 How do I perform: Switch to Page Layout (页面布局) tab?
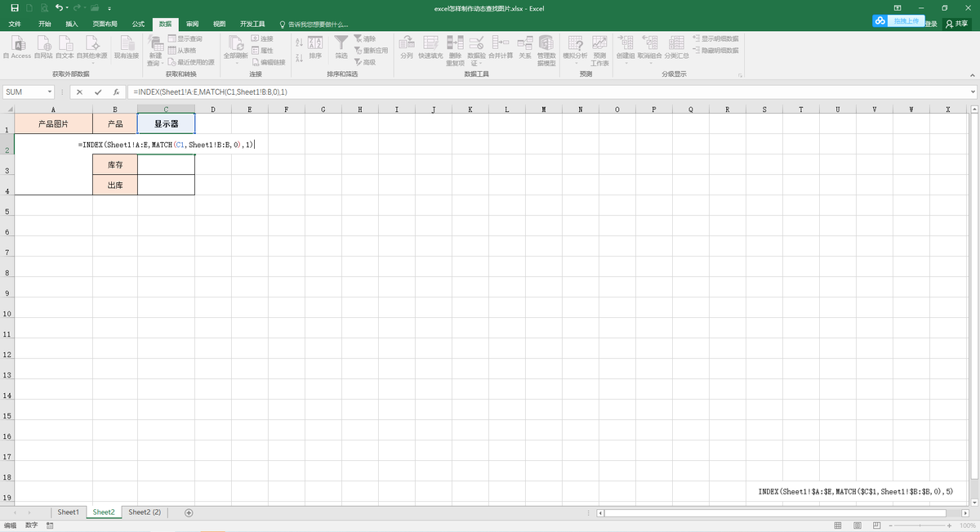[105, 25]
